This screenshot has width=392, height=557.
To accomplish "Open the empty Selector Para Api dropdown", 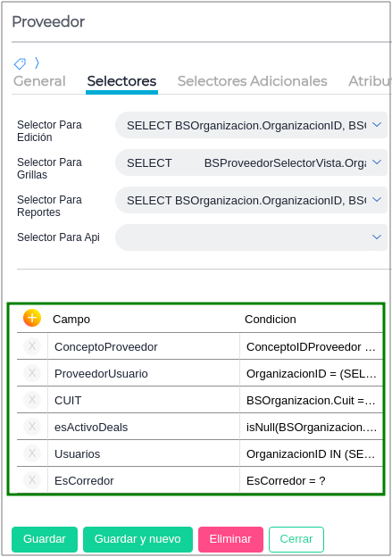I will tap(251, 237).
